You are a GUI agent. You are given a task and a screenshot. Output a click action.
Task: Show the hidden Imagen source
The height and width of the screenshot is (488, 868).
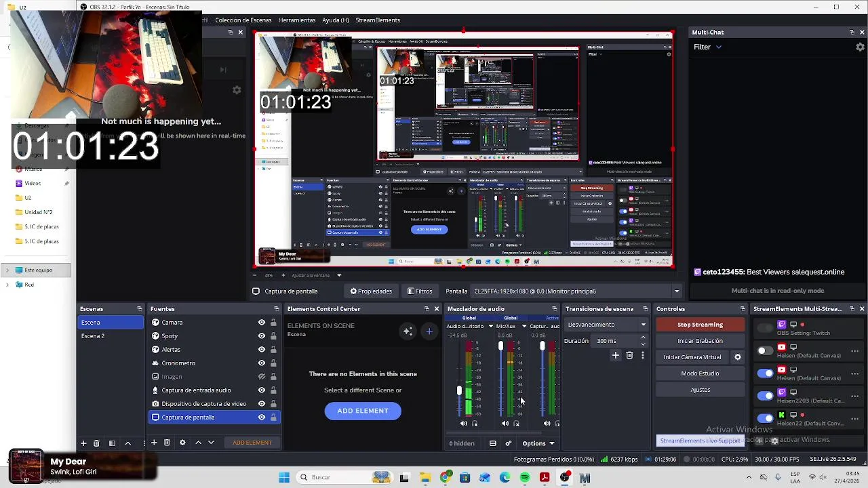tap(262, 377)
